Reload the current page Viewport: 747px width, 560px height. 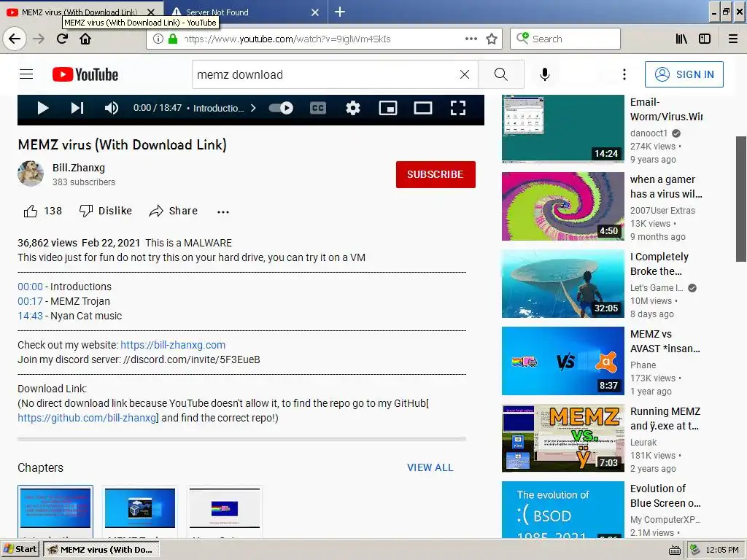tap(62, 39)
